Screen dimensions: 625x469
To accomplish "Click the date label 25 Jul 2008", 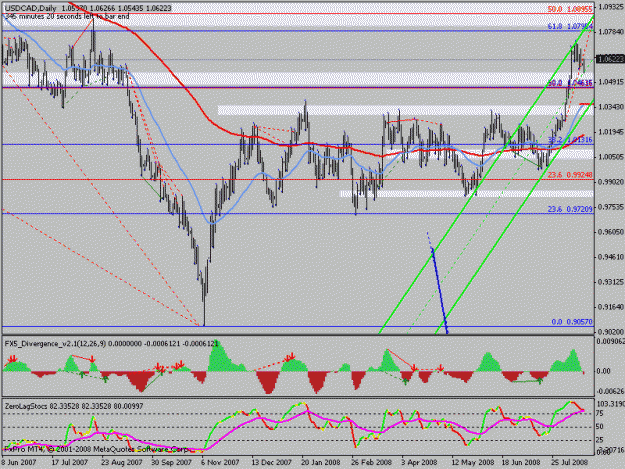I will point(570,463).
